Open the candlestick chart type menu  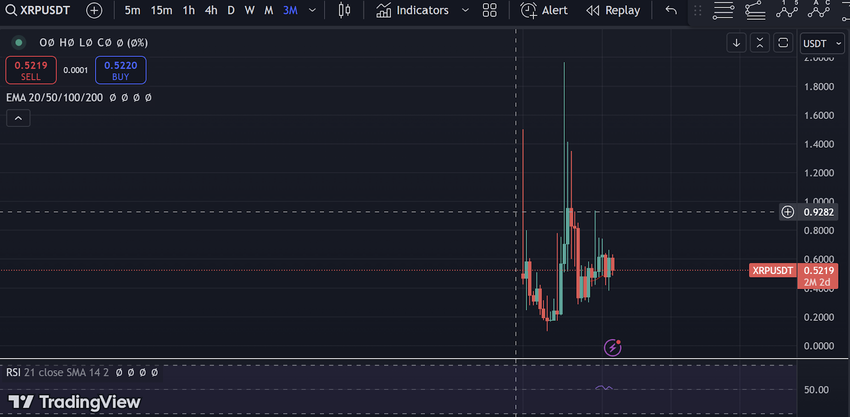pos(344,10)
